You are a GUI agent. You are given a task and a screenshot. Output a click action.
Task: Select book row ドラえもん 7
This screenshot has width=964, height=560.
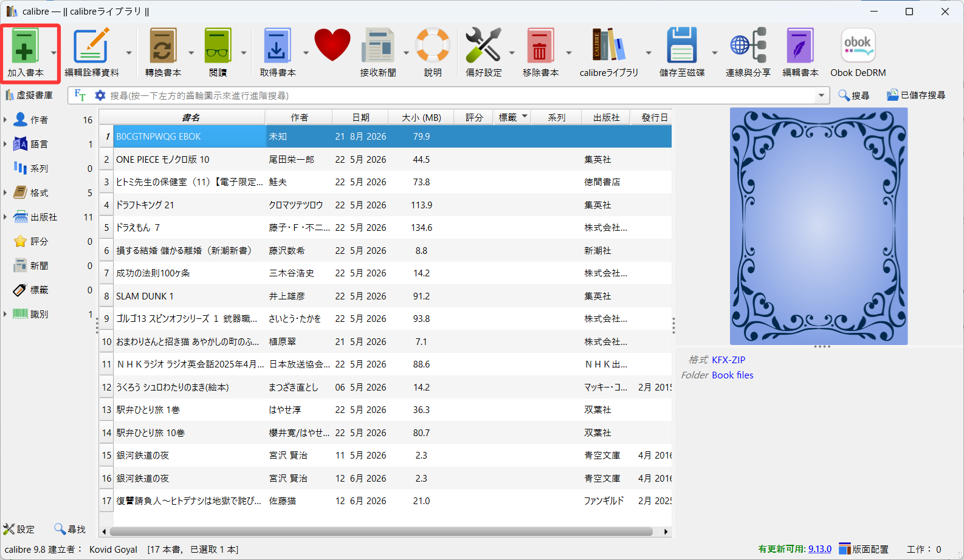point(386,227)
